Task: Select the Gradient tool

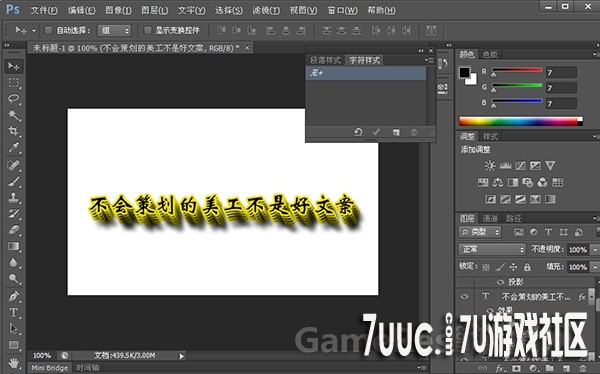Action: 14,246
